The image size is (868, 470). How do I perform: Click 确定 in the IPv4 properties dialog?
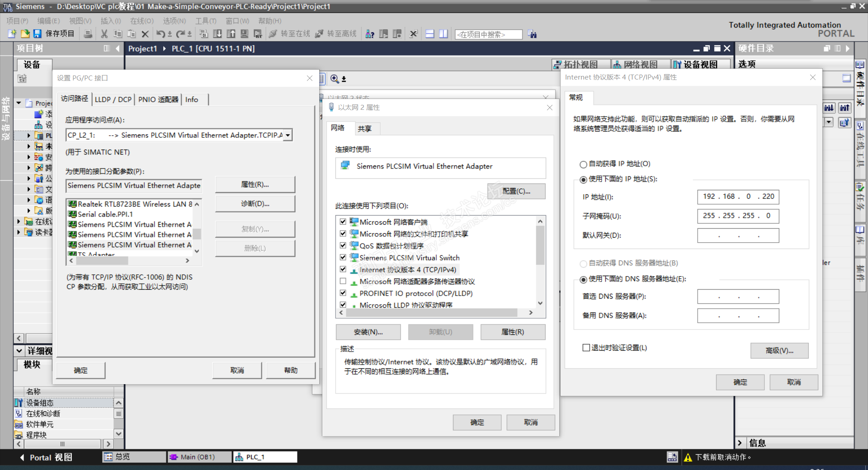(740, 382)
